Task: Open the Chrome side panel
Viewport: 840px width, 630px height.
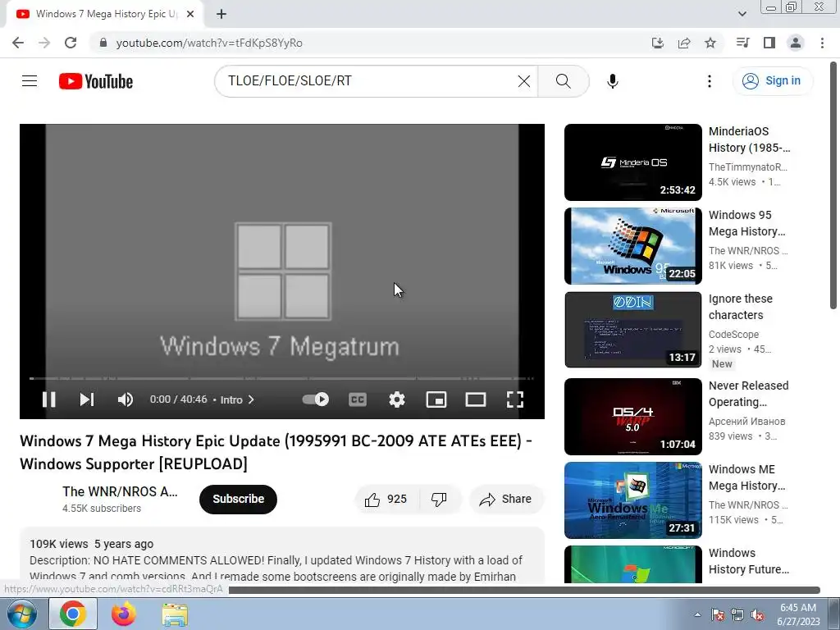Action: click(x=769, y=43)
